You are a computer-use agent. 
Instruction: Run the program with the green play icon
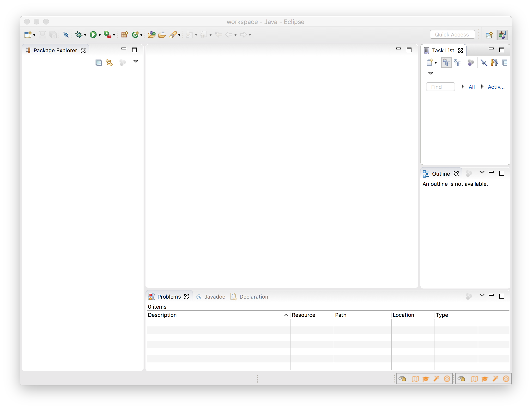pyautogui.click(x=93, y=35)
